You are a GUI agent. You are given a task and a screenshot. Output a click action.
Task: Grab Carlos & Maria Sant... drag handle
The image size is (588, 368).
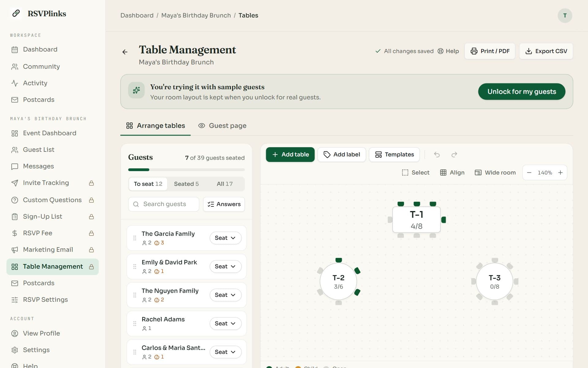click(135, 352)
